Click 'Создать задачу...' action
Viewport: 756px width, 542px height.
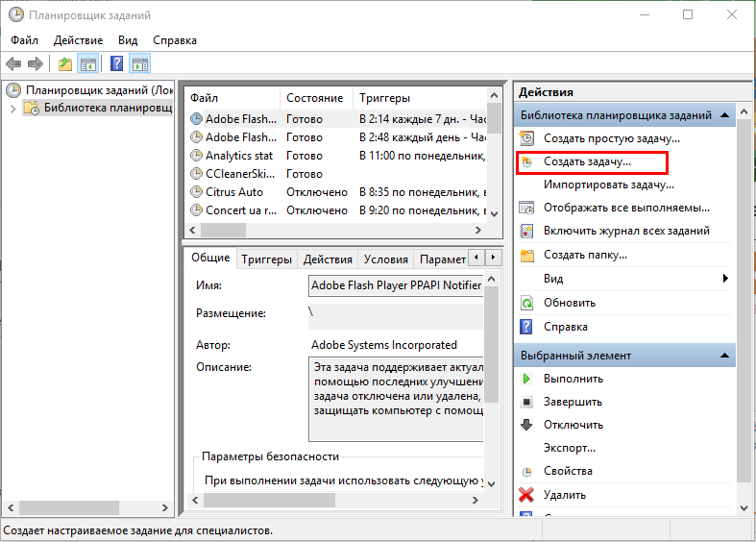pos(587,161)
